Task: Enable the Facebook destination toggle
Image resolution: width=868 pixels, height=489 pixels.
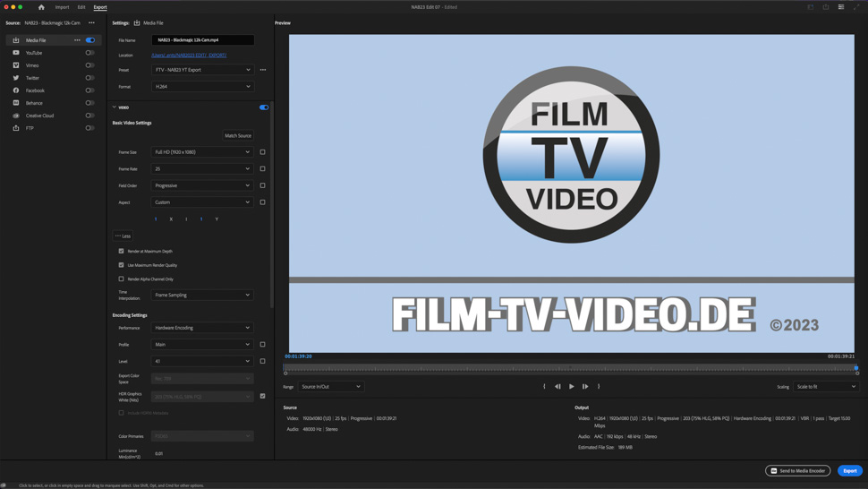Action: 89,90
